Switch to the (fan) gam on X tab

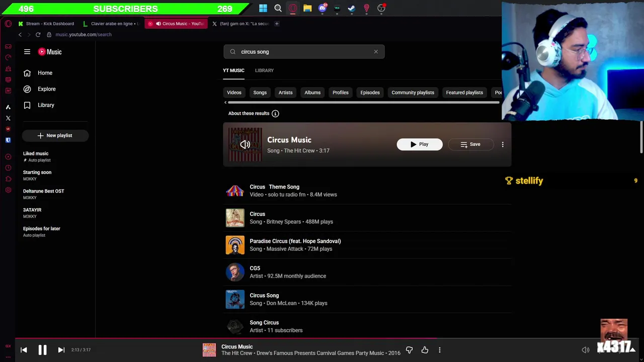[x=240, y=24]
